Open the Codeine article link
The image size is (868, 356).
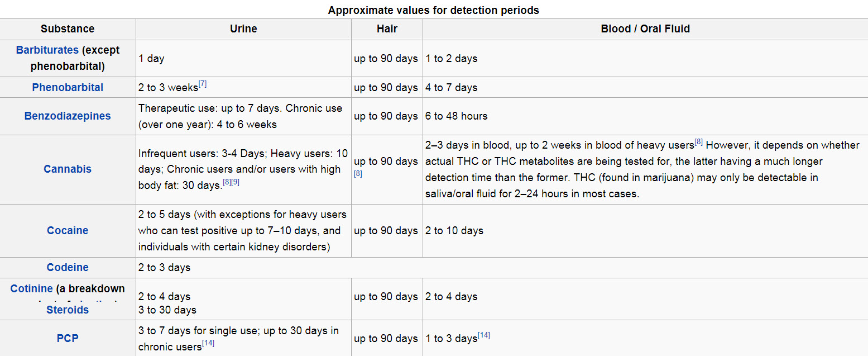(68, 267)
